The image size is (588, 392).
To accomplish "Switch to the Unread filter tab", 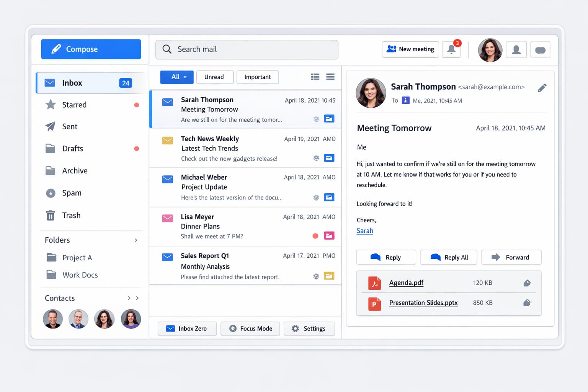I will [215, 77].
